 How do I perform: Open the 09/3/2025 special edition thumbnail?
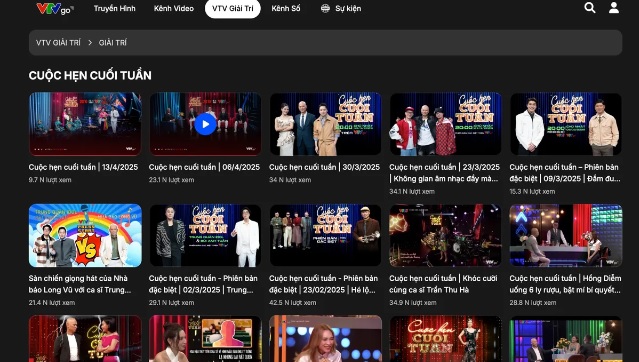point(566,124)
